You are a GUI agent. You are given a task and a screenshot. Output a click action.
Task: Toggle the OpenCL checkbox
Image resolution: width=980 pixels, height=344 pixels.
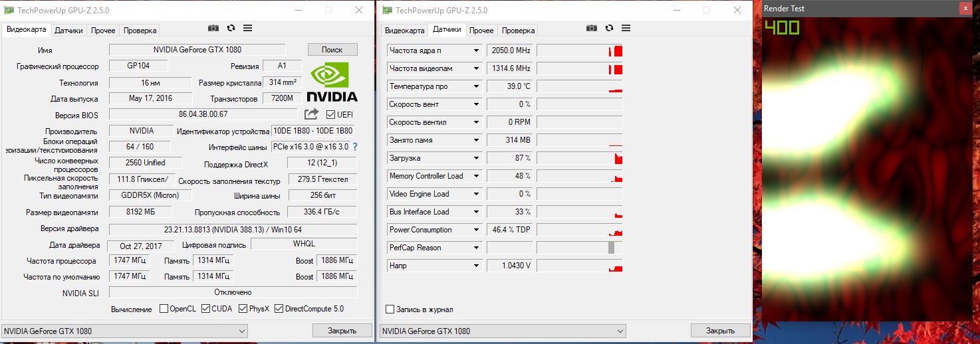164,309
